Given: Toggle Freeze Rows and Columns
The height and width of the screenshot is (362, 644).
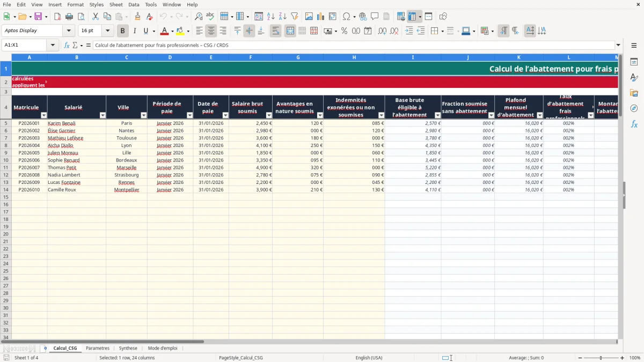Looking at the screenshot, I should pos(412,17).
